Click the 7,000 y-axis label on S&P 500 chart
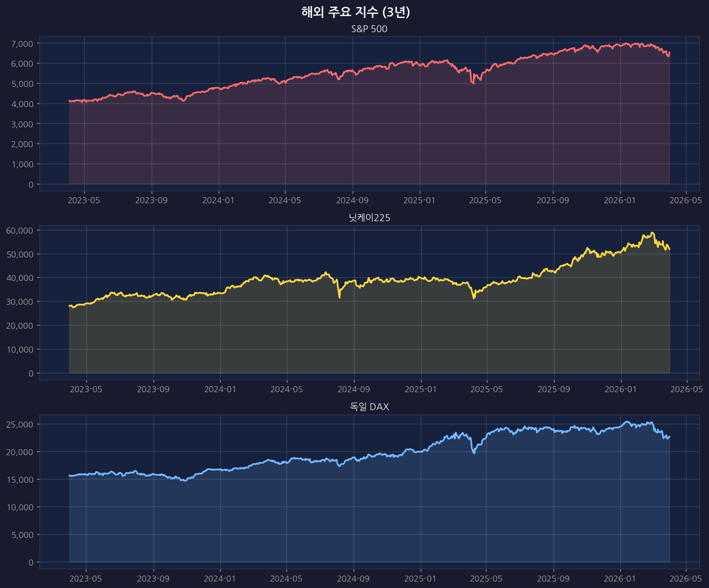 22,43
